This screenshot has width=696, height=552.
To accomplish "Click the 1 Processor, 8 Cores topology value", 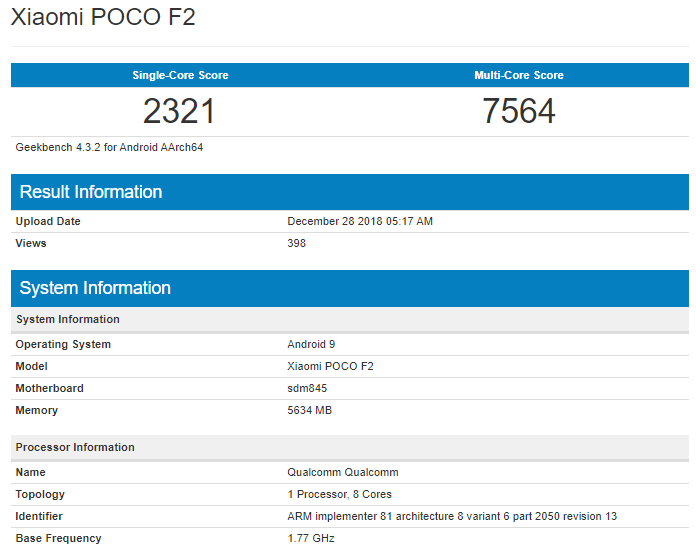I will 339,494.
